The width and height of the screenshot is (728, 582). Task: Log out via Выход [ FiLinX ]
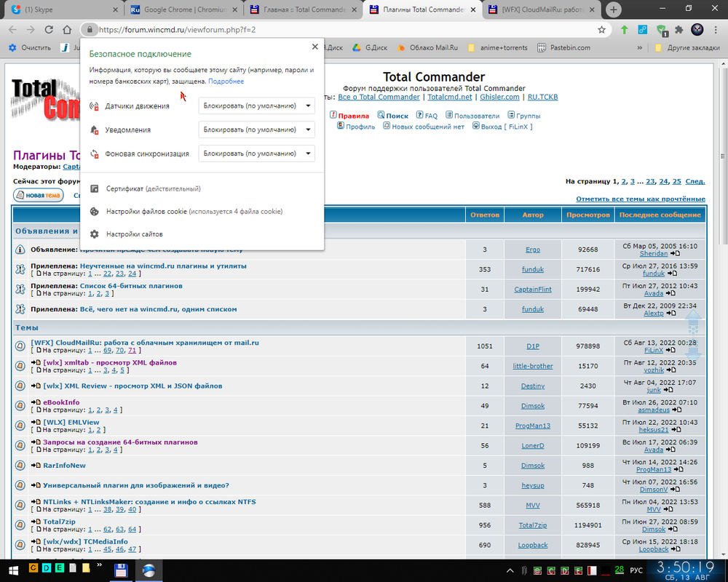coord(507,127)
